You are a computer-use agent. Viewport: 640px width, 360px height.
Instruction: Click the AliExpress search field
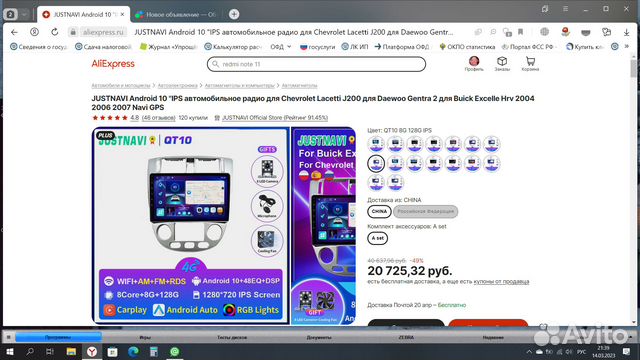click(x=316, y=64)
